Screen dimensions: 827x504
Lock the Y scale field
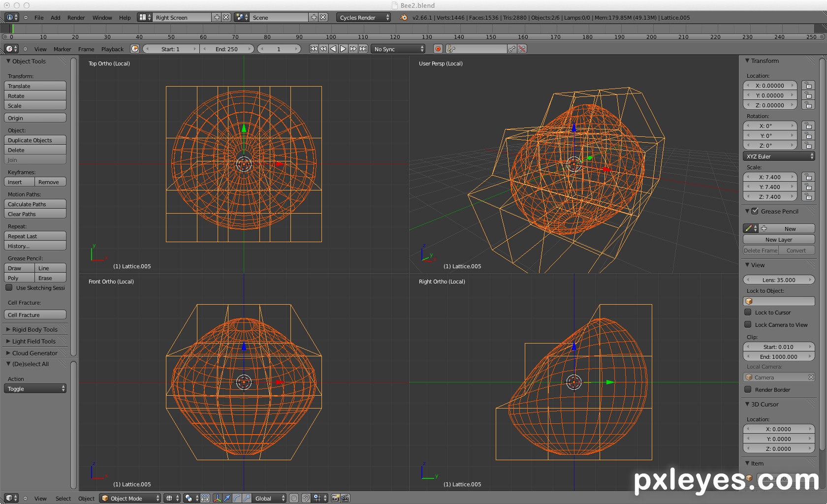tap(808, 187)
